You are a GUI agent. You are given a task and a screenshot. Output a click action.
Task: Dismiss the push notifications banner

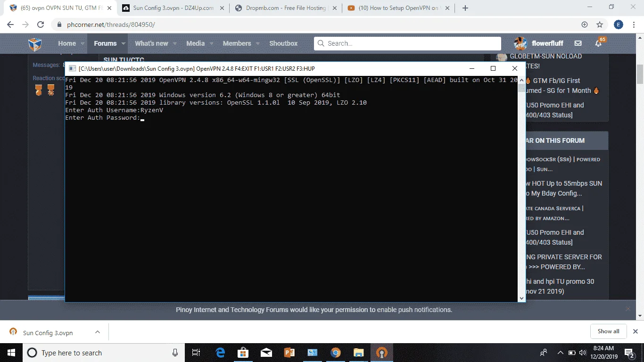tap(627, 309)
